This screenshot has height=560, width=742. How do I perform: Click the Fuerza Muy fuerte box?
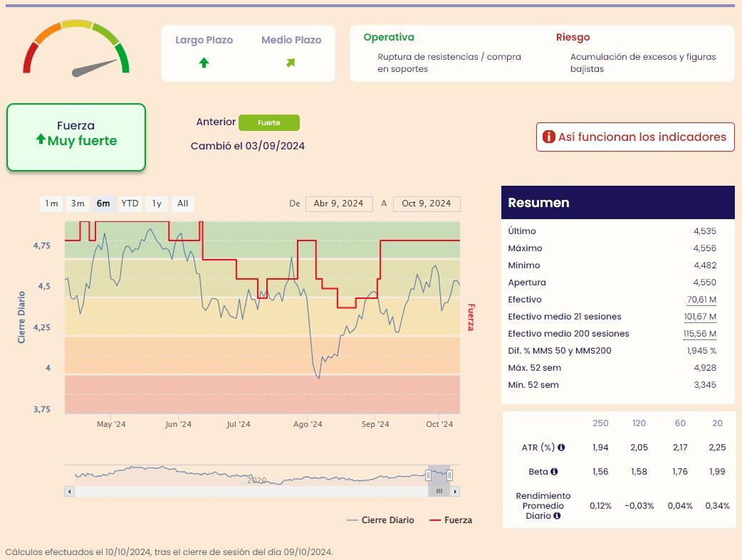click(x=76, y=137)
